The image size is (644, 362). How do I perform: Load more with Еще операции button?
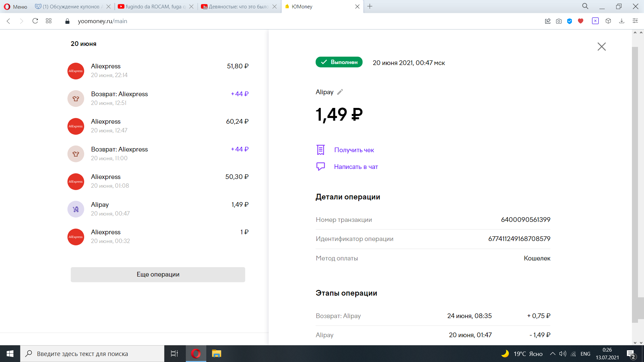click(158, 275)
